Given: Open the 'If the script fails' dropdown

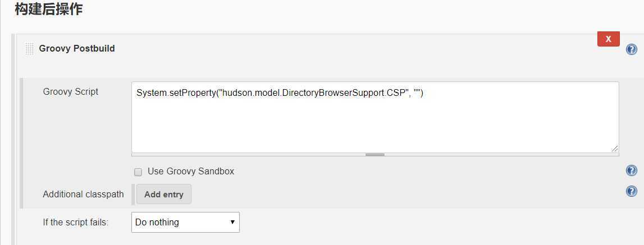Looking at the screenshot, I should pos(185,222).
